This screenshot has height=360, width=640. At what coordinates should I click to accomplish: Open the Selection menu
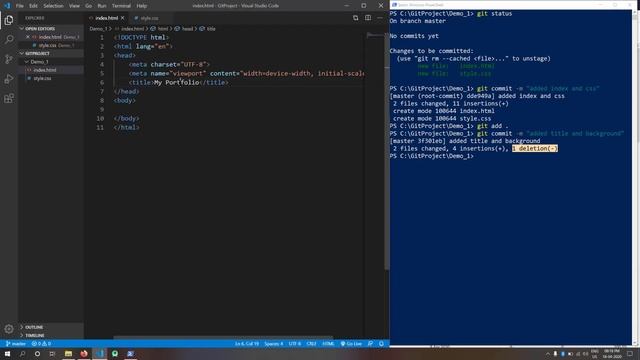tap(53, 6)
